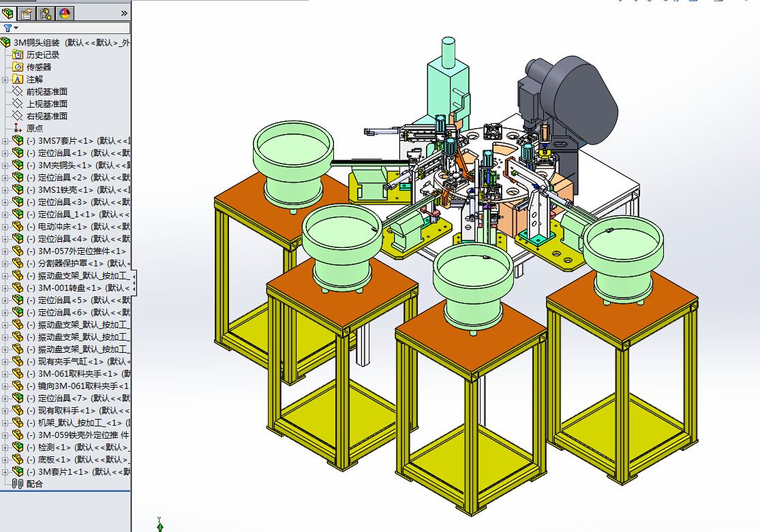Select the 传感器 sensors folder icon

coord(18,67)
